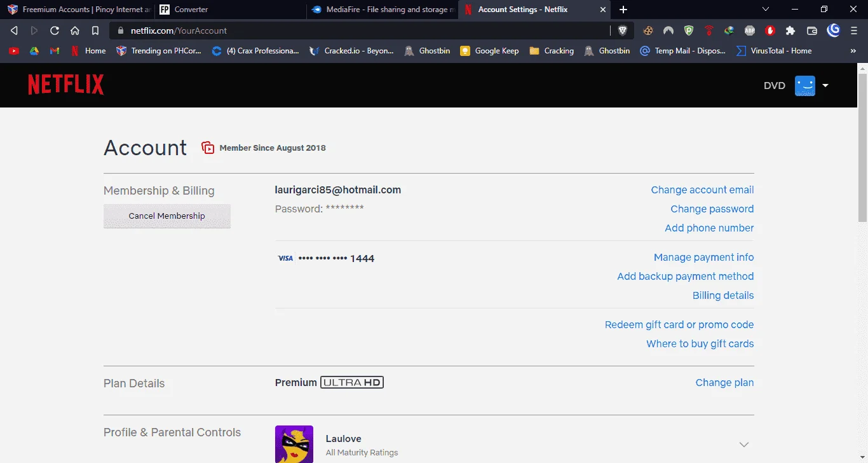Open the VirusTotal Home bookmark
868x463 pixels.
point(774,51)
